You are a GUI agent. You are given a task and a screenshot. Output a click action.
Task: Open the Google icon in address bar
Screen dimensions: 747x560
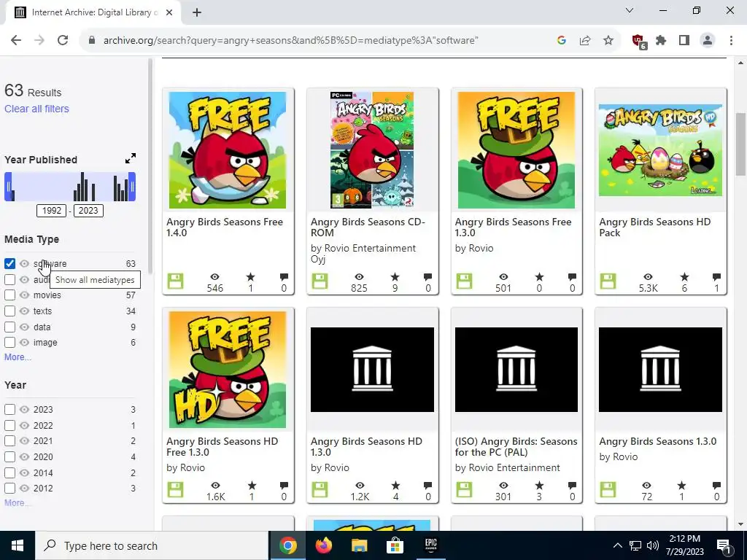pyautogui.click(x=562, y=41)
